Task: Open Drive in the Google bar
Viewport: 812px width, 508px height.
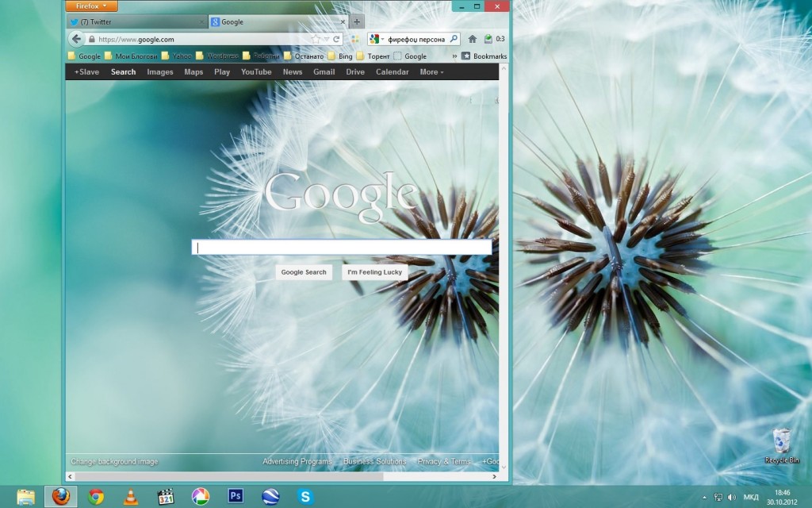Action: (x=355, y=72)
